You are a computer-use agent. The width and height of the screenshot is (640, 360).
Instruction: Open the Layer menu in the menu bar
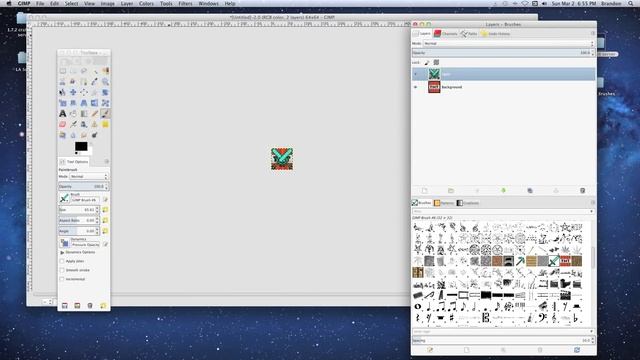(x=127, y=3)
